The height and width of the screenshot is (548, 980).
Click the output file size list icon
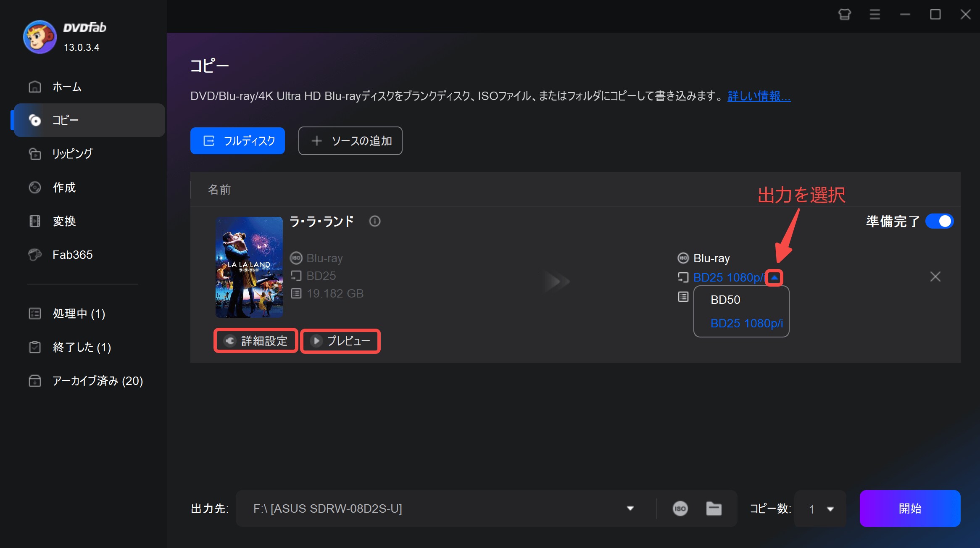683,297
